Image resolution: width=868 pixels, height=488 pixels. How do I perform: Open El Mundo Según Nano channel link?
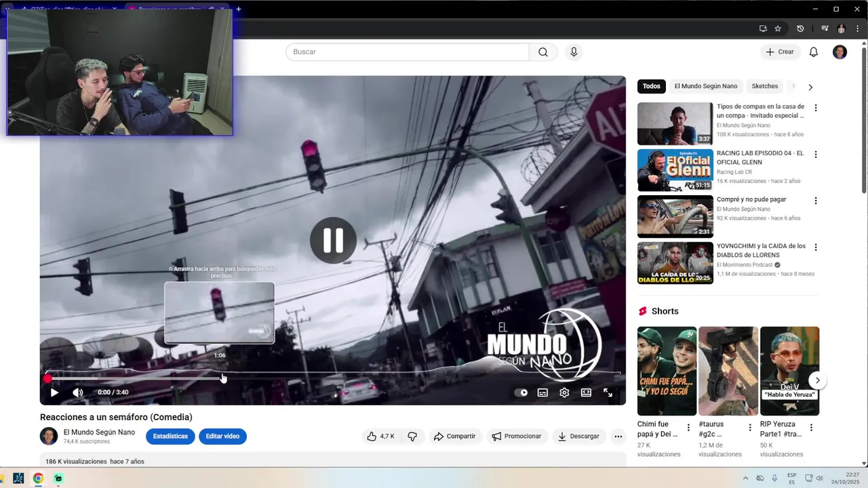point(99,432)
